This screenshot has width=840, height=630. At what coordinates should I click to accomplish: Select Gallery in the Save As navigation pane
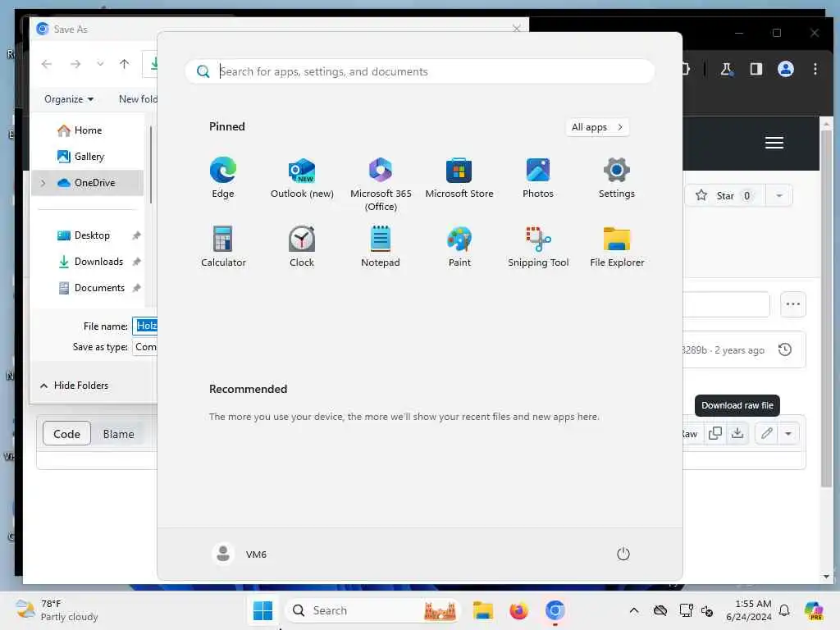coord(88,157)
